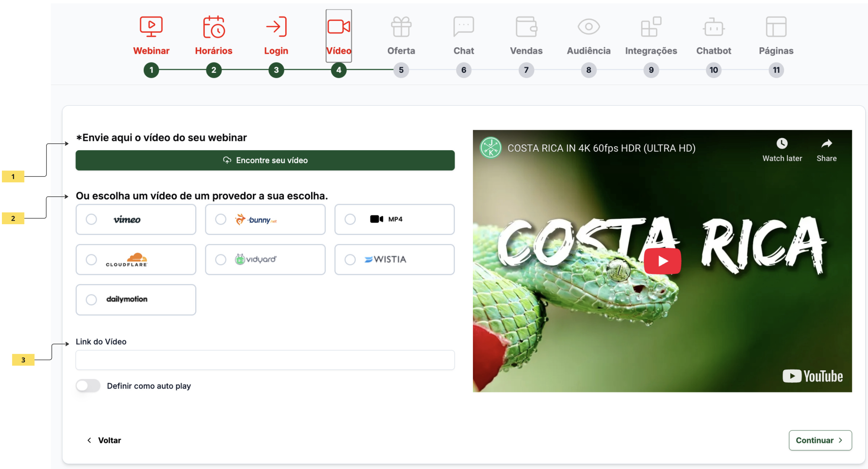Select the dailymotion radio option
The width and height of the screenshot is (868, 469).
coord(91,300)
